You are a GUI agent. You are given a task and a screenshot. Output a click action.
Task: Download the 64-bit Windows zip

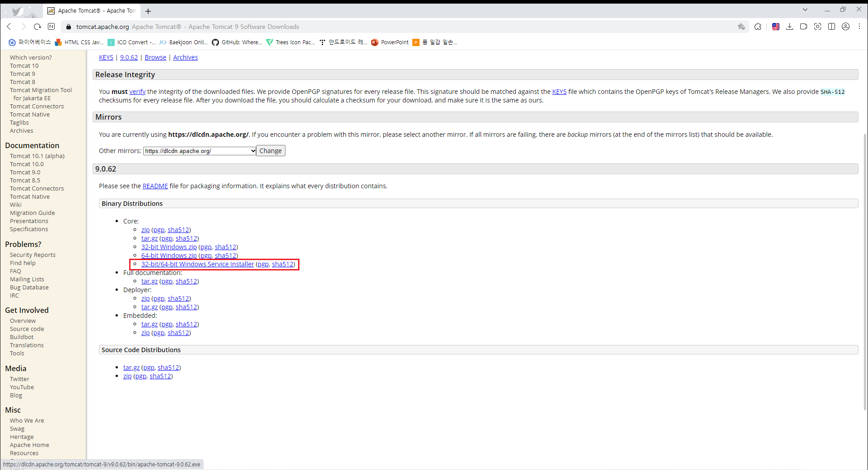coord(169,256)
